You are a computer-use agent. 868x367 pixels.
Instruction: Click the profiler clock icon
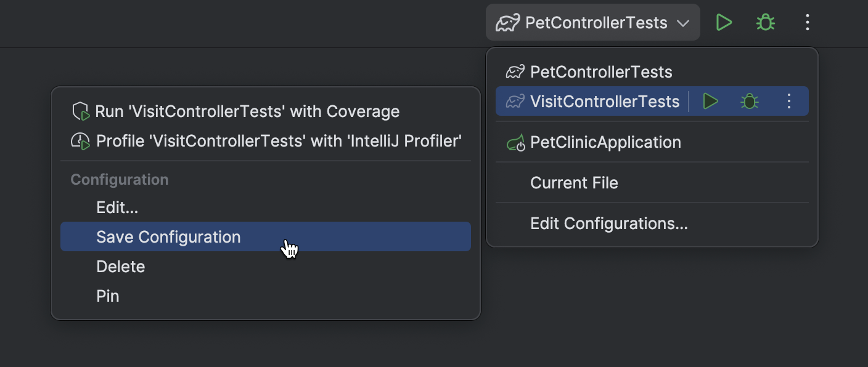[x=81, y=141]
